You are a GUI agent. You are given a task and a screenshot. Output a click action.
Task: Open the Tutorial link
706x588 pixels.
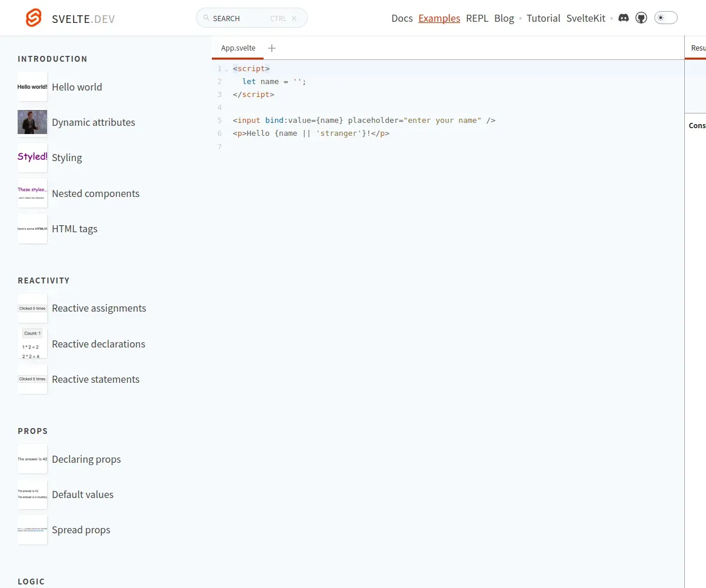pos(544,18)
